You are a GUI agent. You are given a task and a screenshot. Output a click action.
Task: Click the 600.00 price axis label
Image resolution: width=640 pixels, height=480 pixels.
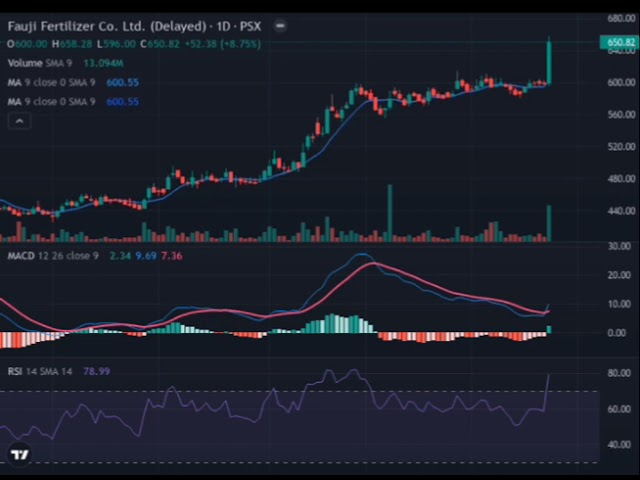621,82
